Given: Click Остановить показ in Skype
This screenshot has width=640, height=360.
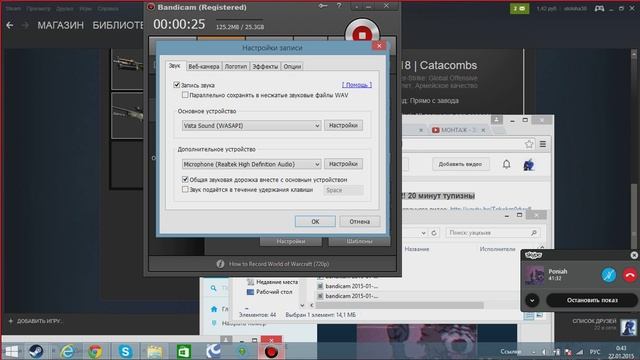Looking at the screenshot, I should click(x=592, y=300).
